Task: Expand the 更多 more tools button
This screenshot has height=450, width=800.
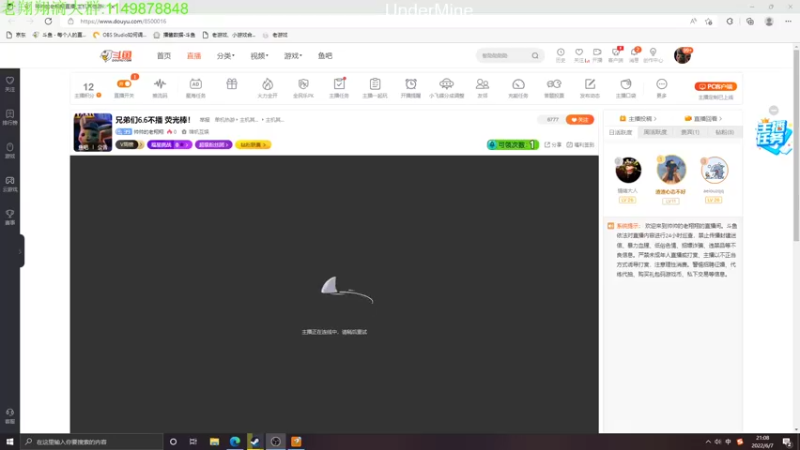Action: [662, 87]
